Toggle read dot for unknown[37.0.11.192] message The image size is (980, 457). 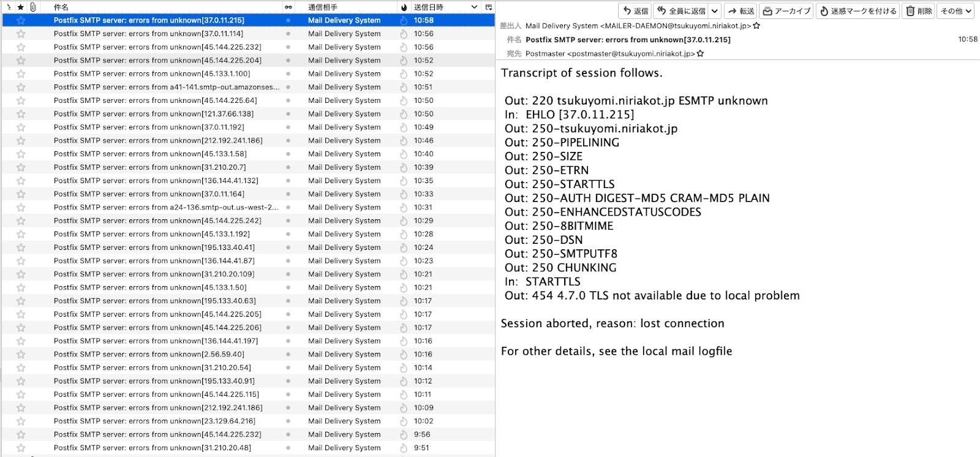coord(288,127)
